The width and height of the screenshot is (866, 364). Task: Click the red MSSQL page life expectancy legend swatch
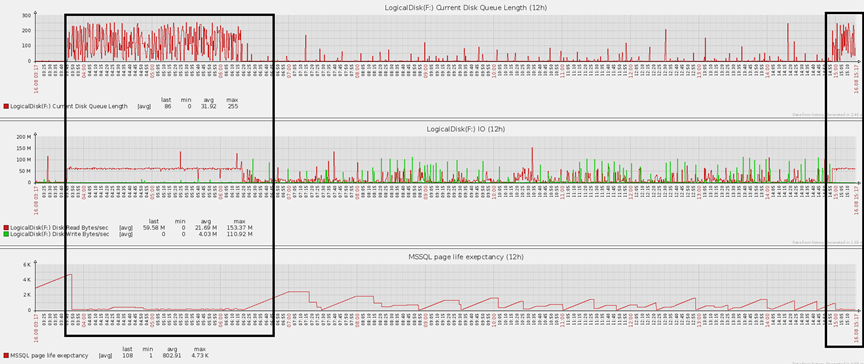[x=6, y=356]
